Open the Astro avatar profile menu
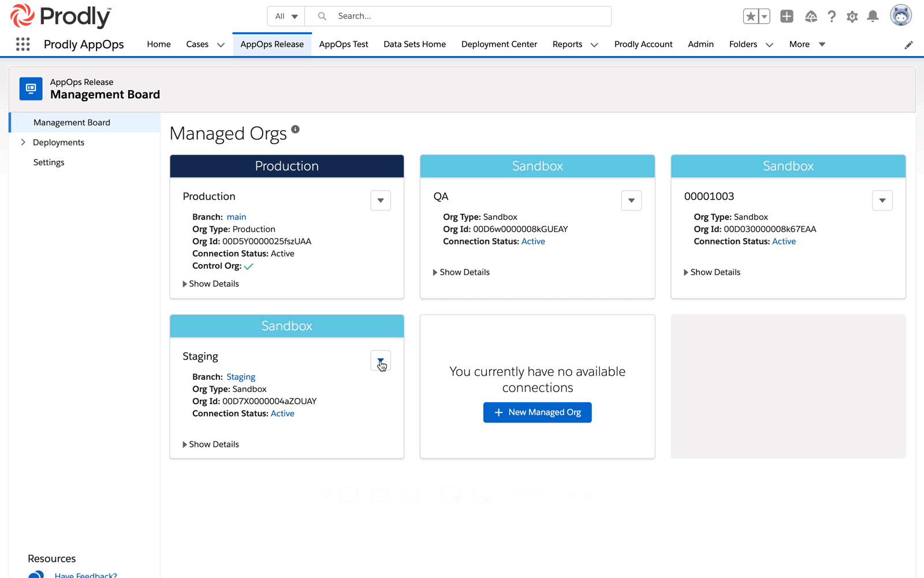 tap(901, 15)
